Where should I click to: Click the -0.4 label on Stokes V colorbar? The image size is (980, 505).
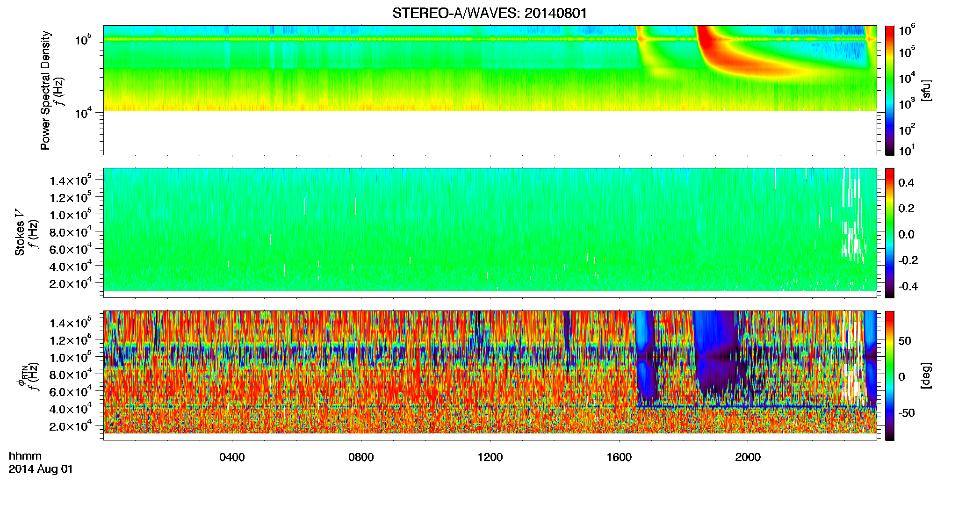tap(908, 287)
